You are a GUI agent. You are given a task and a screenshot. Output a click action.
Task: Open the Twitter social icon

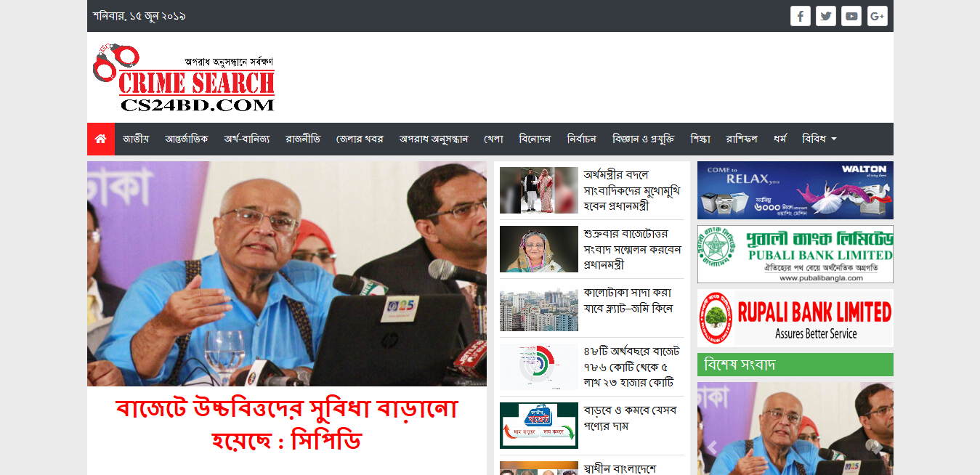(x=825, y=16)
